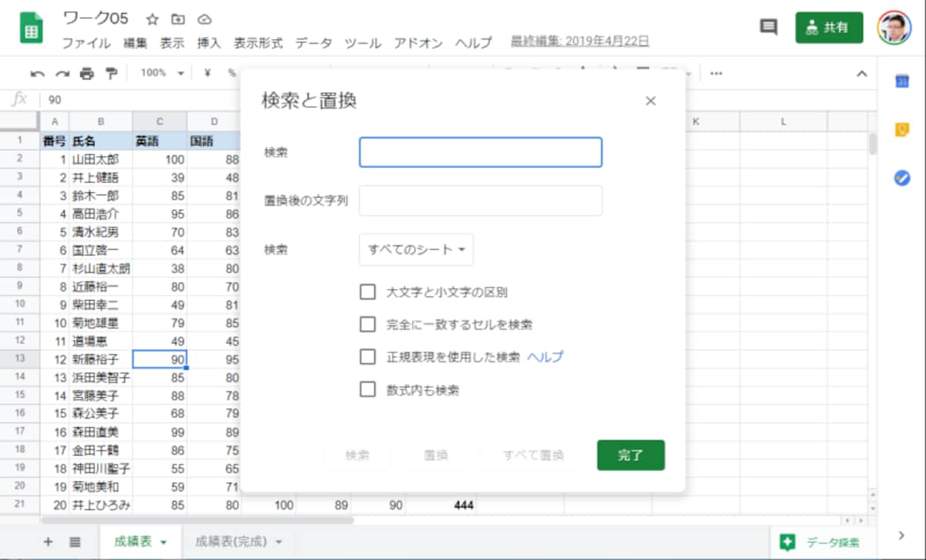
Task: Click the user account avatar
Action: tap(894, 28)
